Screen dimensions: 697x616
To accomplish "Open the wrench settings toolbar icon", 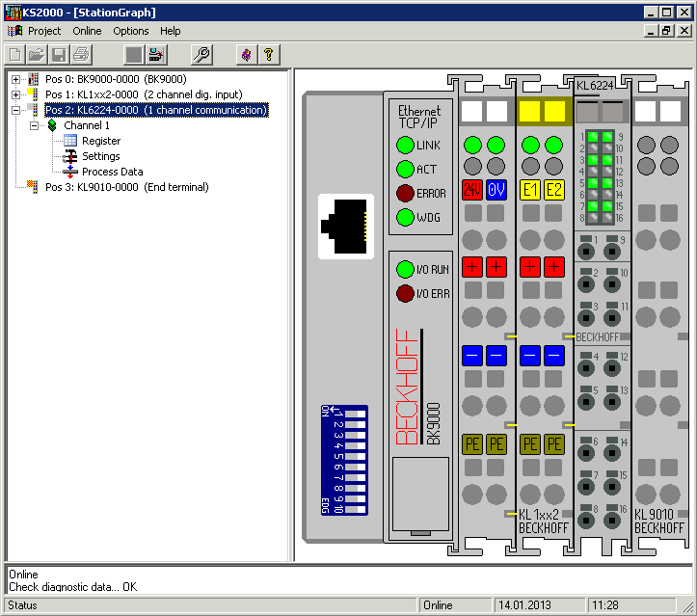I will [x=201, y=55].
